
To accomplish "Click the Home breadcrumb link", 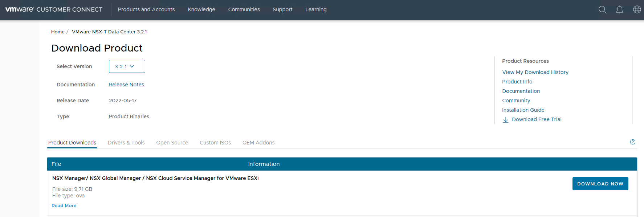I will (58, 32).
